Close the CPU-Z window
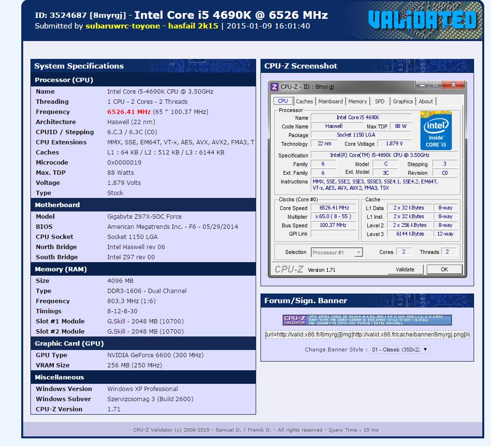 (x=453, y=85)
